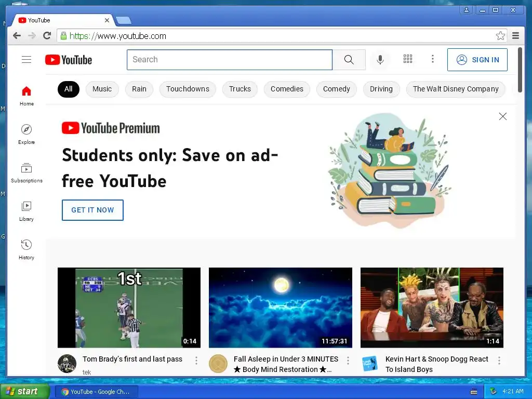This screenshot has height=399, width=532.
Task: Click the YouTube logo
Action: coord(69,60)
